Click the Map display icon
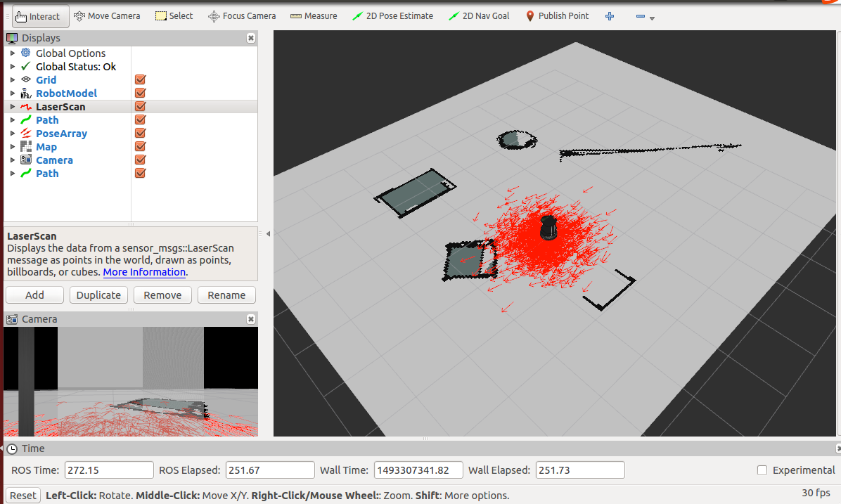Image resolution: width=841 pixels, height=504 pixels. point(26,146)
